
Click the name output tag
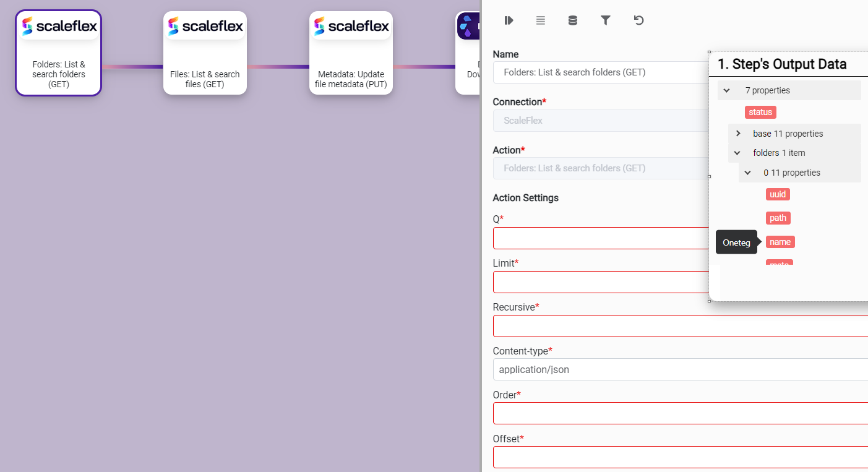780,242
